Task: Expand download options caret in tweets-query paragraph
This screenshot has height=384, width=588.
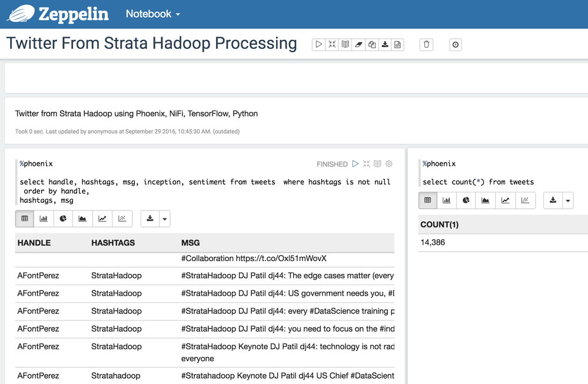Action: tap(165, 219)
